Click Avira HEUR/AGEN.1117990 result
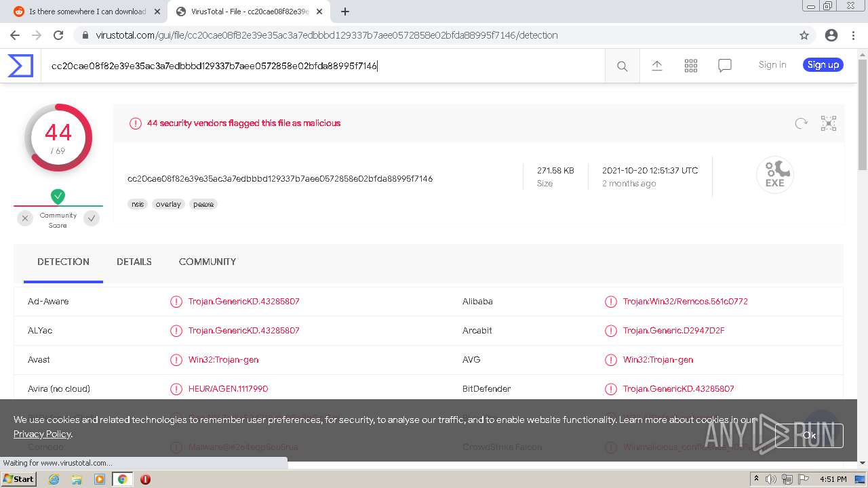This screenshot has height=488, width=868. (229, 389)
